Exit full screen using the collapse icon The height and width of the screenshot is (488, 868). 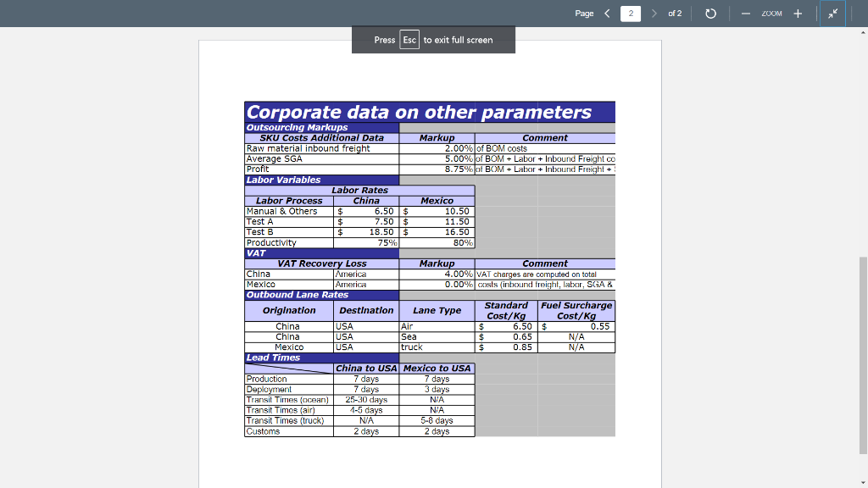pyautogui.click(x=832, y=14)
